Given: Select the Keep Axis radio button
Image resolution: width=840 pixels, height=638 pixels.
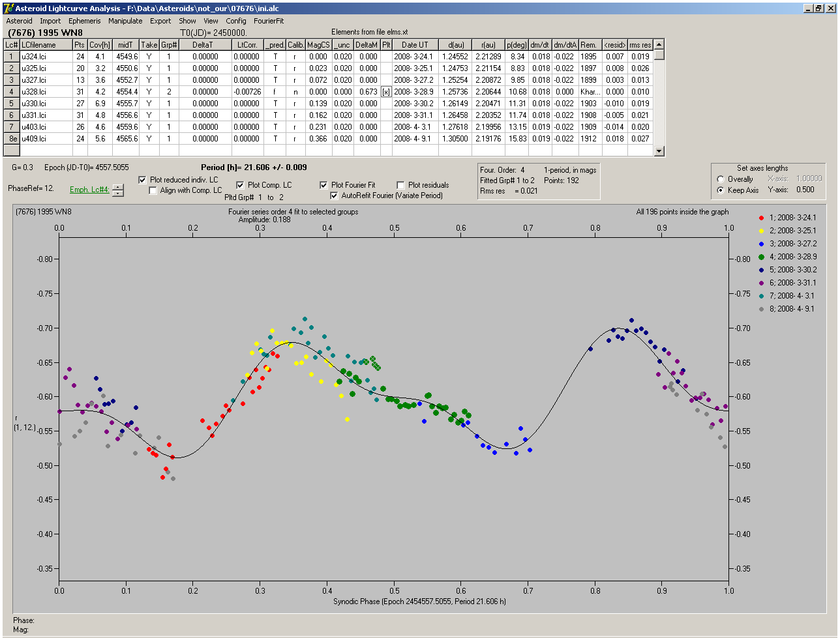Looking at the screenshot, I should pyautogui.click(x=720, y=190).
